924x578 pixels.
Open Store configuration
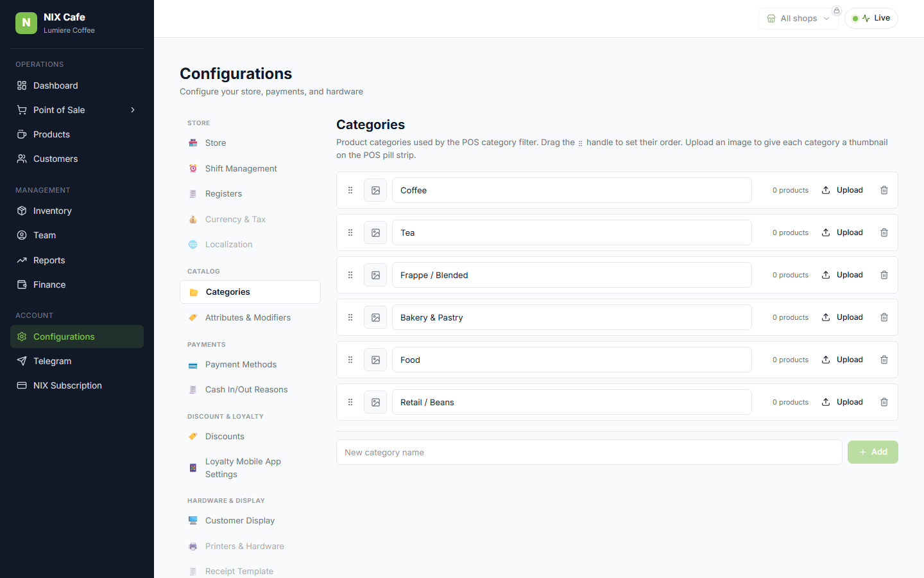point(250,143)
